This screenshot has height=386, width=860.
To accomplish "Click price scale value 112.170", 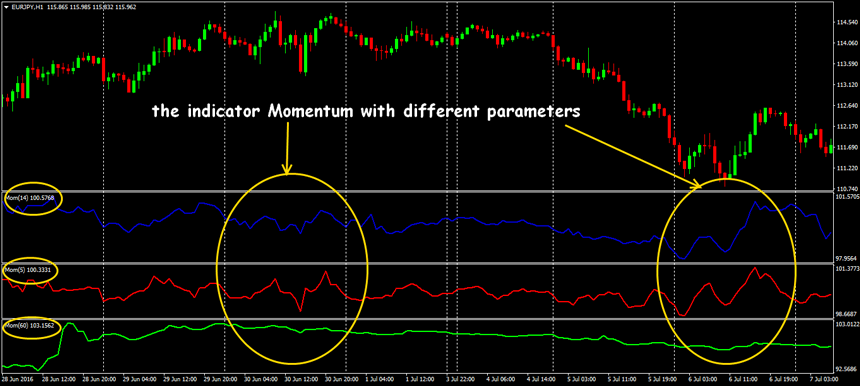I will [x=847, y=127].
